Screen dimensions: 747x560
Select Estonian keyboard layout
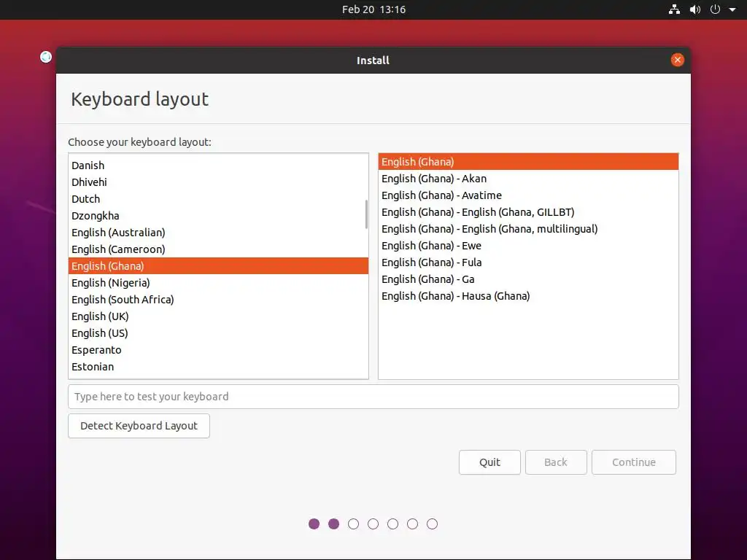(x=218, y=367)
